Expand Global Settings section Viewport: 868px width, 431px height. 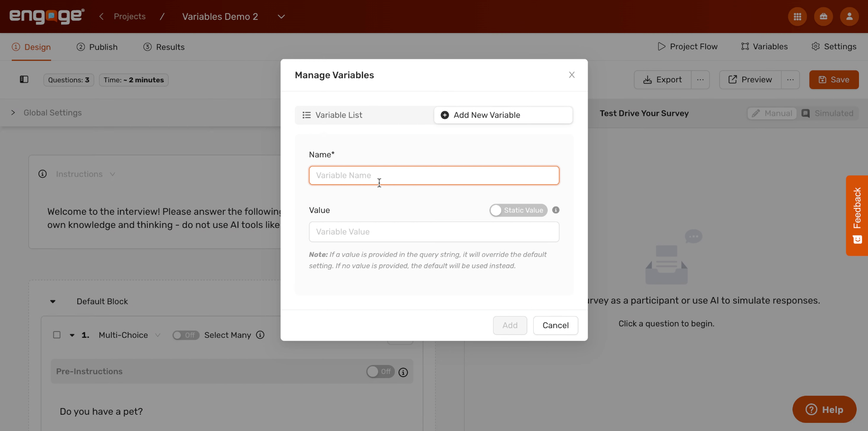point(13,113)
